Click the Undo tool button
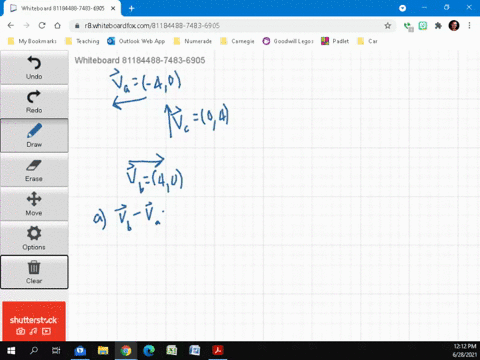Image resolution: width=480 pixels, height=360 pixels. pyautogui.click(x=34, y=68)
